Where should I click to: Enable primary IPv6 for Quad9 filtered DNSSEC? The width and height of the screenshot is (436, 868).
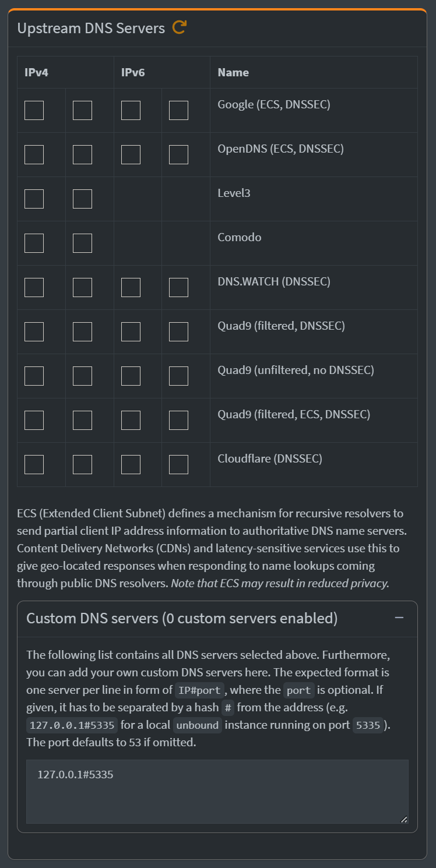130,331
